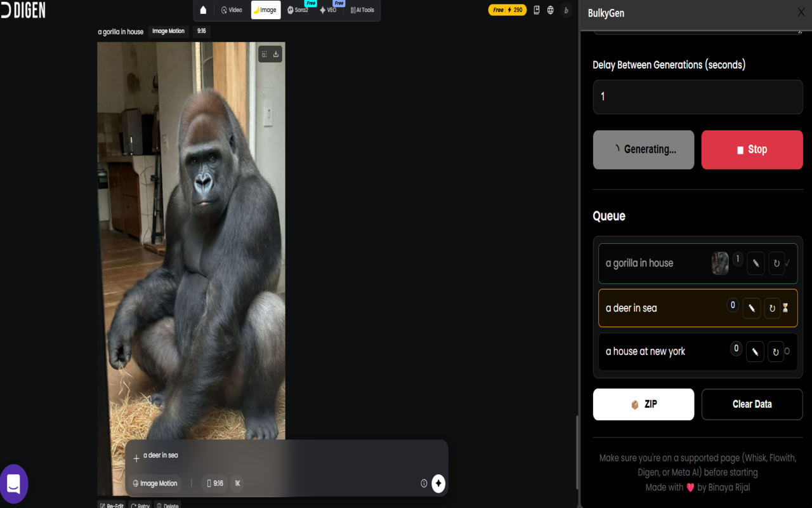Open the AI Tools menu
This screenshot has width=812, height=508.
(362, 10)
